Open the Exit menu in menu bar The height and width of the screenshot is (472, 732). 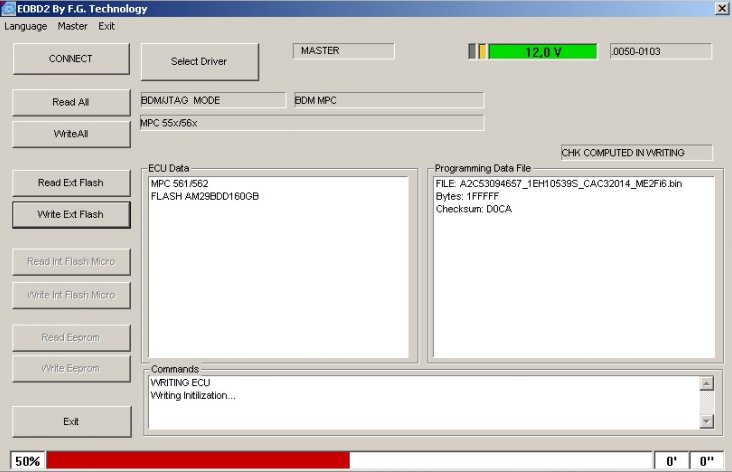106,26
